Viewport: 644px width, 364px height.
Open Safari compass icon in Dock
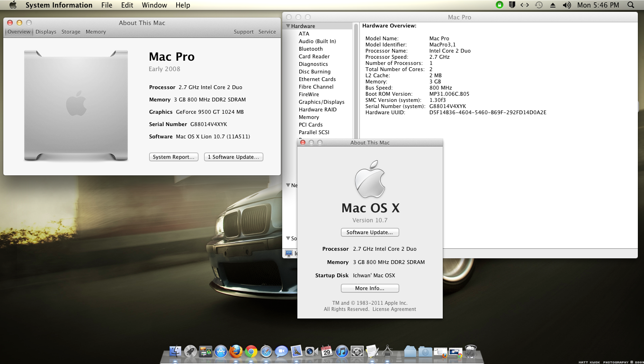(x=266, y=351)
